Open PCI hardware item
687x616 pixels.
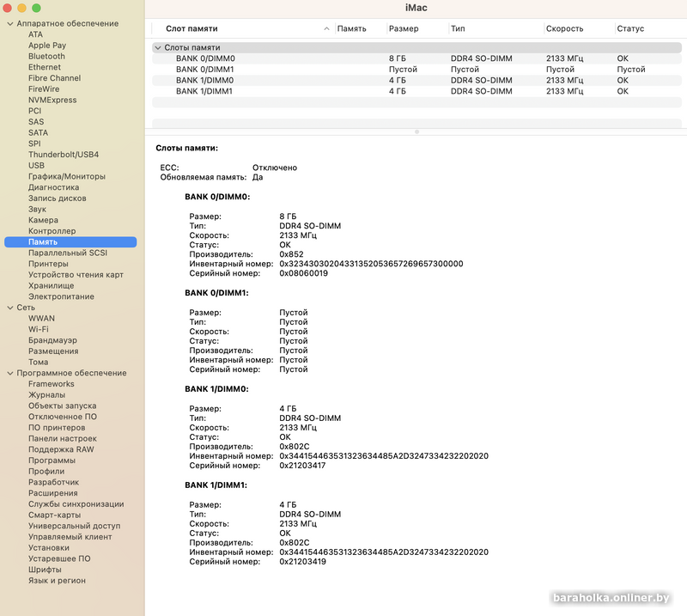(34, 111)
